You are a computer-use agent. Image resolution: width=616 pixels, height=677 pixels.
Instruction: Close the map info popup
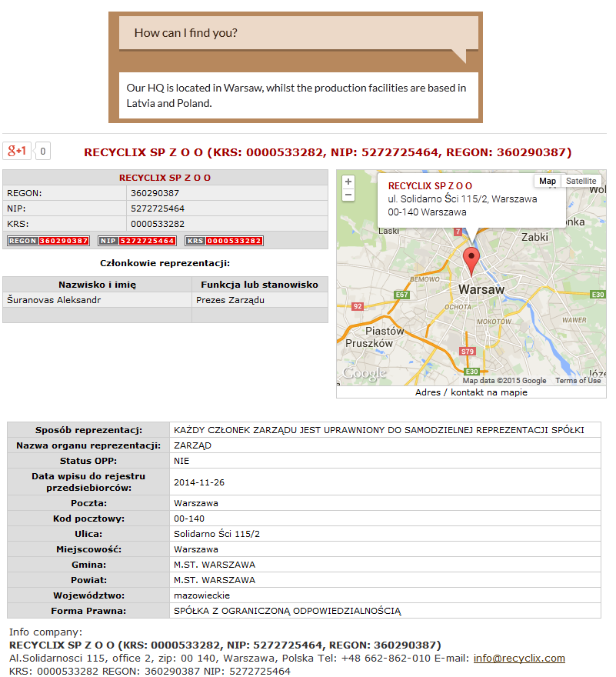[552, 186]
